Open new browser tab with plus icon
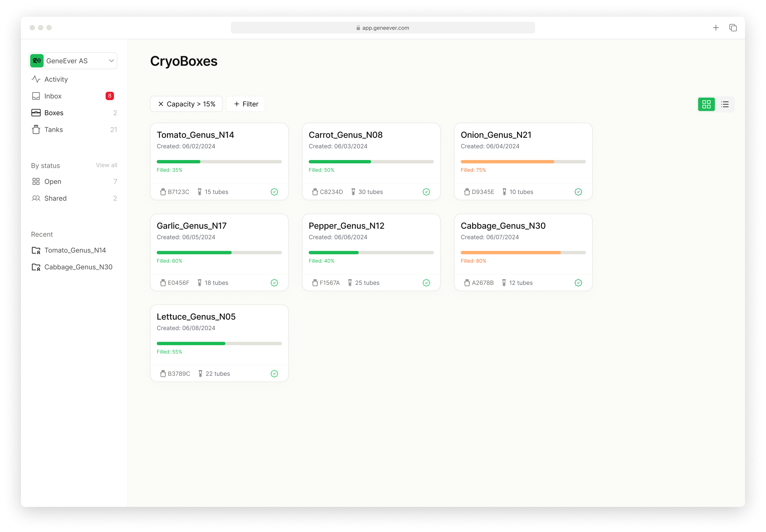 coord(716,28)
